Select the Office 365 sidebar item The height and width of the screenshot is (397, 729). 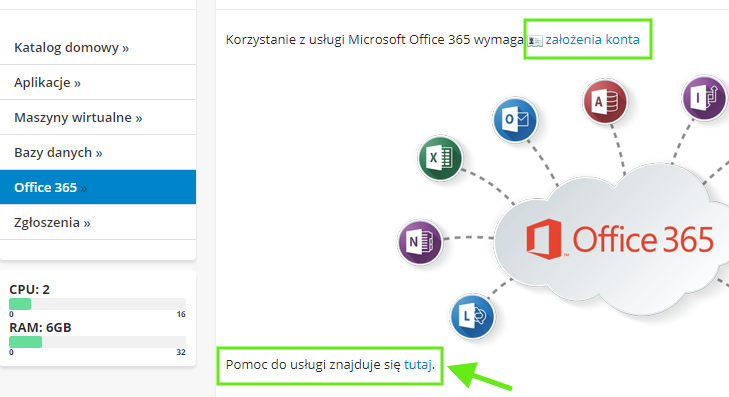tap(98, 187)
